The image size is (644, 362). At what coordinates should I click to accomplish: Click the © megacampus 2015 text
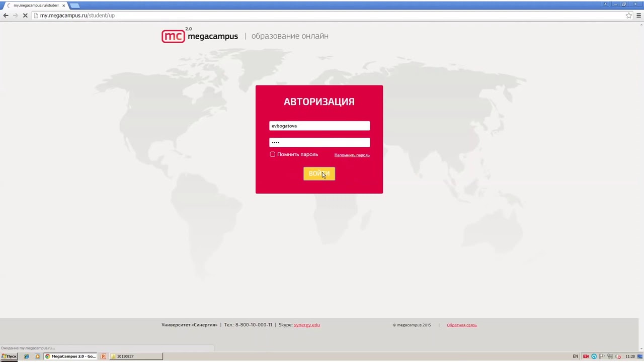click(412, 325)
